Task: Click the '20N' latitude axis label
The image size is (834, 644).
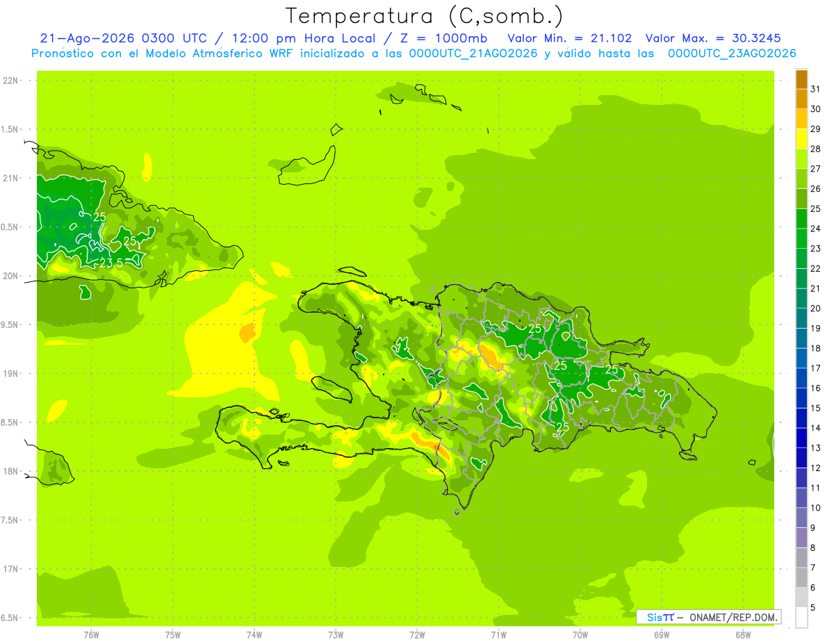Action: click(11, 276)
